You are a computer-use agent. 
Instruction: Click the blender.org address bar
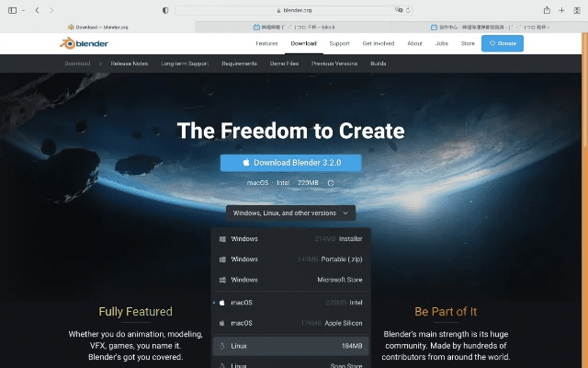click(x=294, y=10)
